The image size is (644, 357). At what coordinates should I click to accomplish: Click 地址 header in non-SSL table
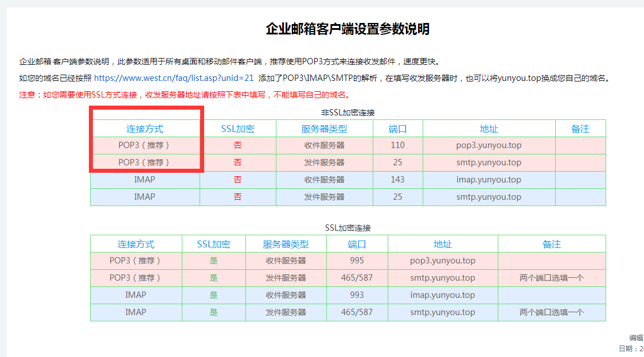(489, 129)
